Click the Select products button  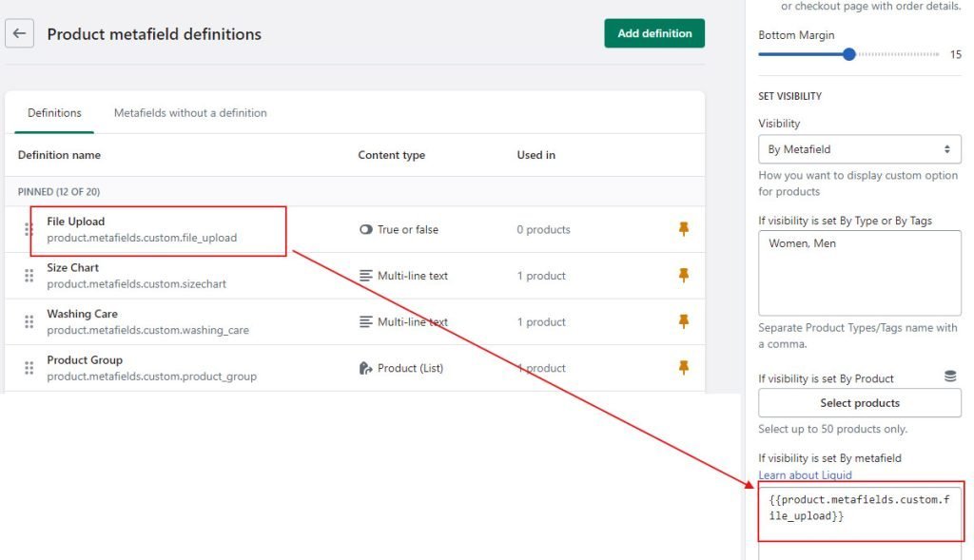859,403
